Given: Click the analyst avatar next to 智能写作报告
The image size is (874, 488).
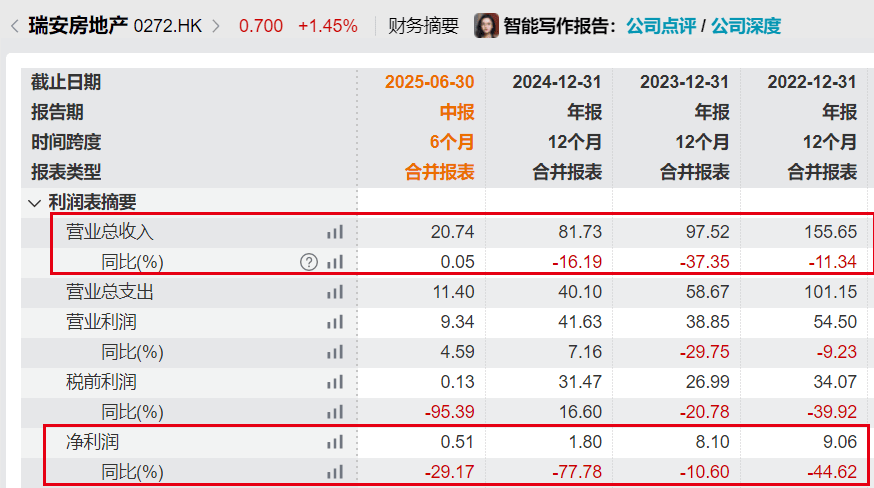Looking at the screenshot, I should click(x=486, y=26).
